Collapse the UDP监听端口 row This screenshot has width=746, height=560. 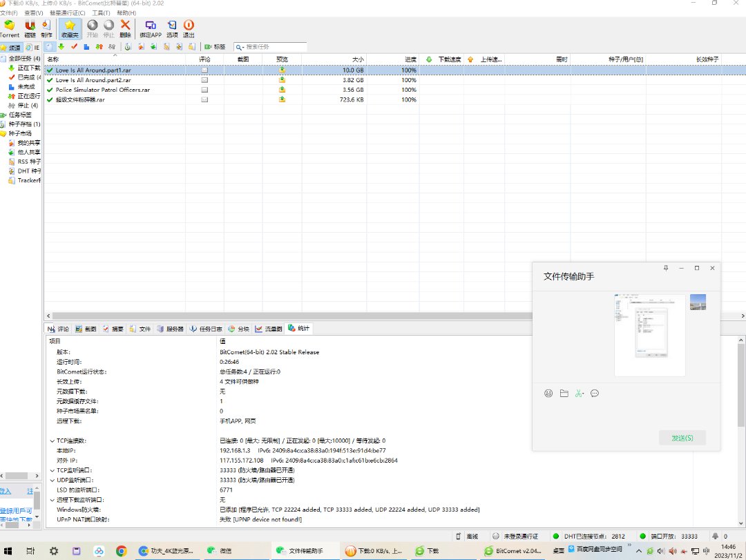click(52, 480)
